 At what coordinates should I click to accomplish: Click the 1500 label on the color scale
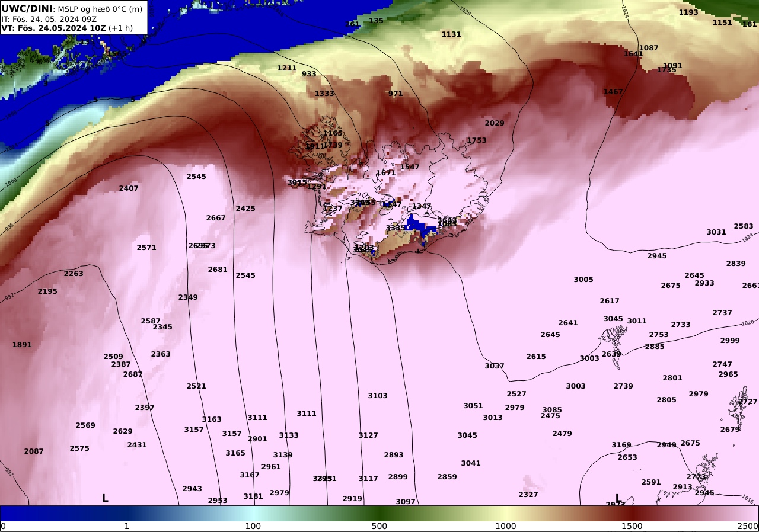(x=632, y=526)
